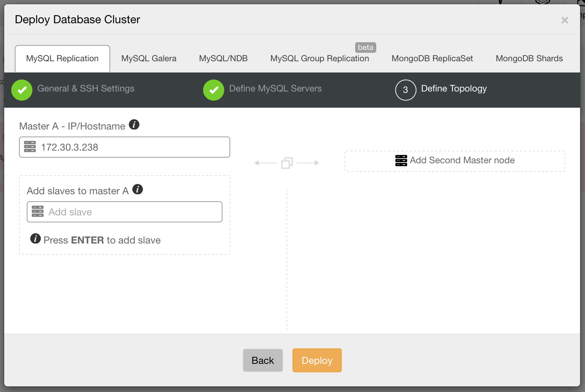Viewport: 585px width, 392px height.
Task: Click the orange Deploy button
Action: [x=317, y=360]
